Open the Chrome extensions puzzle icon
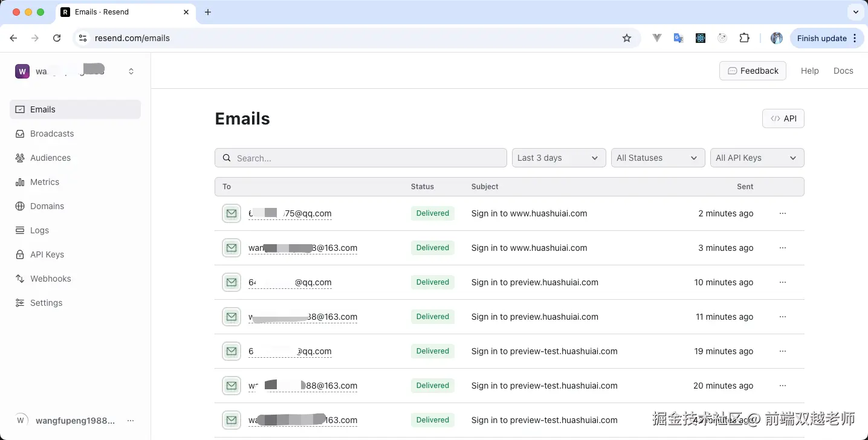 click(x=744, y=38)
